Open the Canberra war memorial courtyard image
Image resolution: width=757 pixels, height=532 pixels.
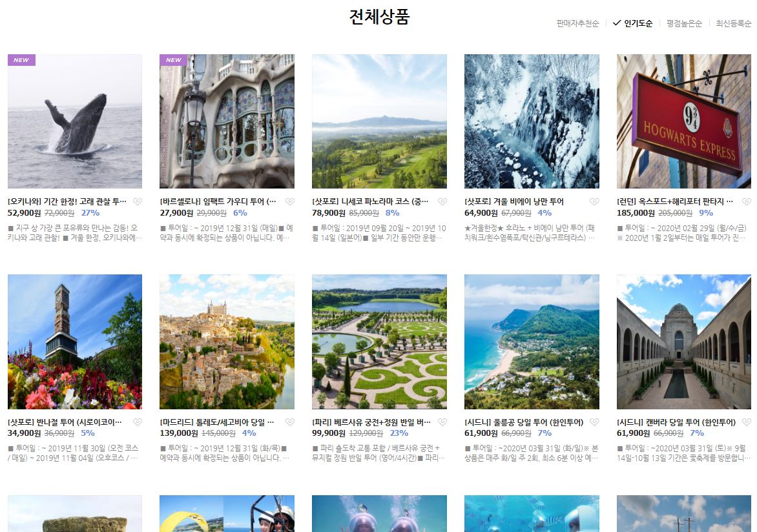pyautogui.click(x=683, y=342)
